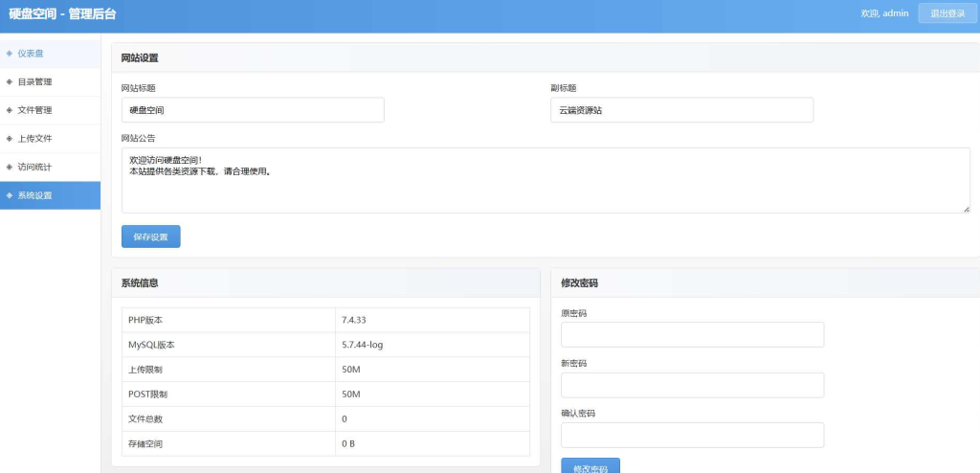Select 系统设置 sidebar entry

click(x=50, y=195)
